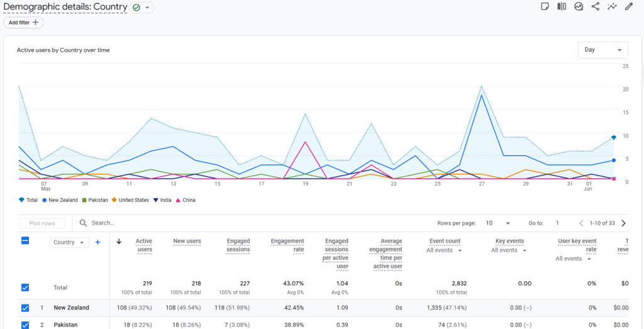Click Total active users value 219
The height and width of the screenshot is (329, 644).
[x=147, y=284]
